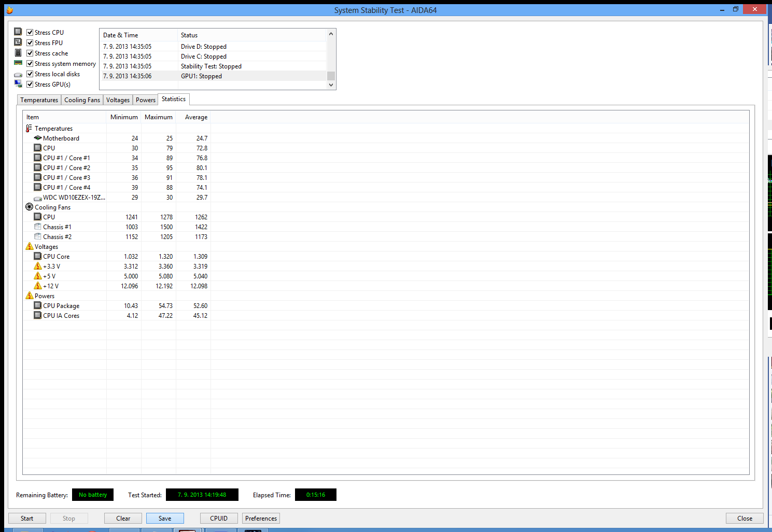
Task: Click the Clear button
Action: 123,518
